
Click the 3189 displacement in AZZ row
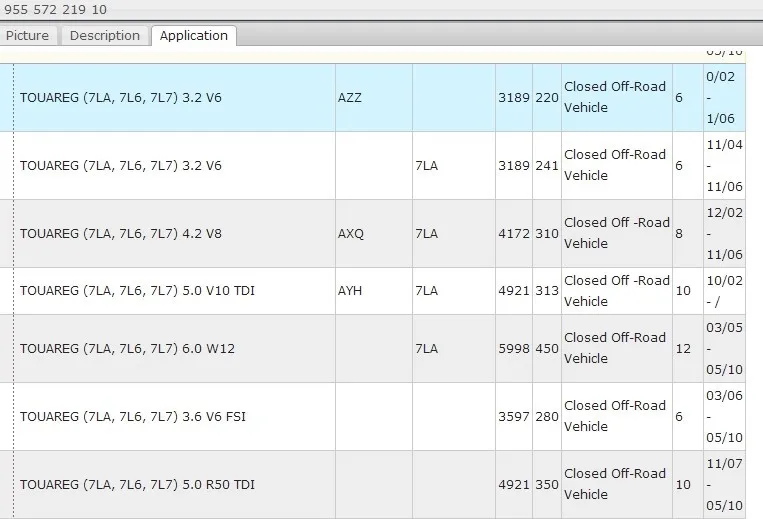click(x=514, y=97)
